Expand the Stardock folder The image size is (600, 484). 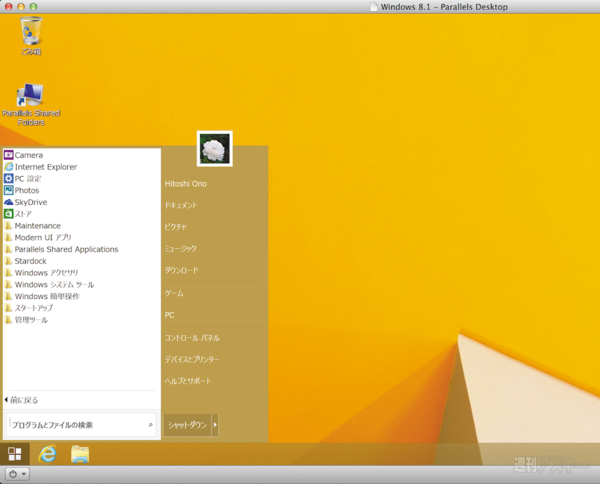(x=25, y=261)
